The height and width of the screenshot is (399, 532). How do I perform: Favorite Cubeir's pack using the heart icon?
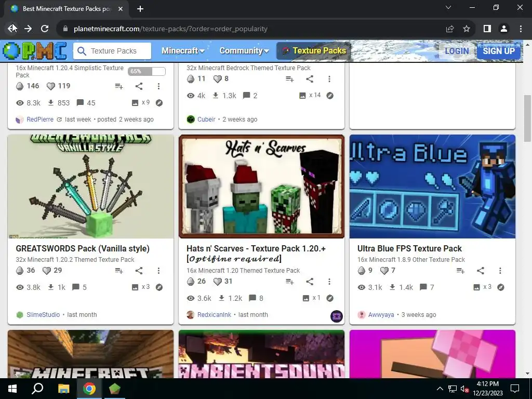coord(218,79)
